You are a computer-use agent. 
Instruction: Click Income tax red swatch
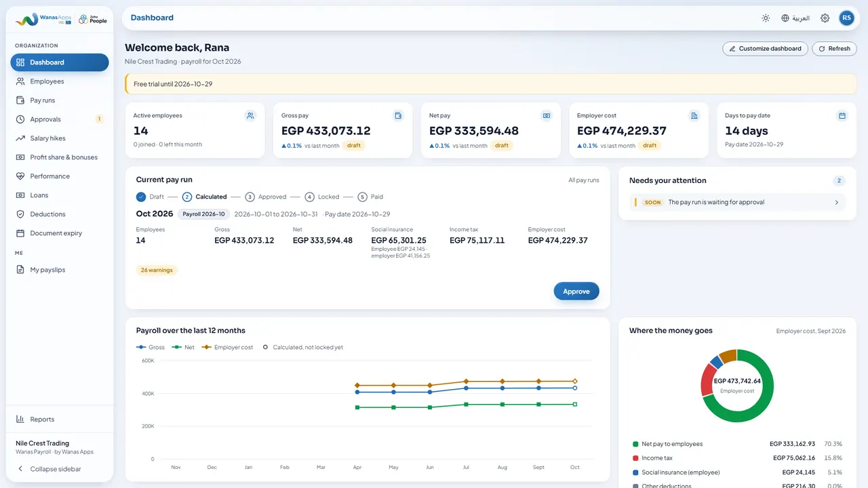coord(635,458)
